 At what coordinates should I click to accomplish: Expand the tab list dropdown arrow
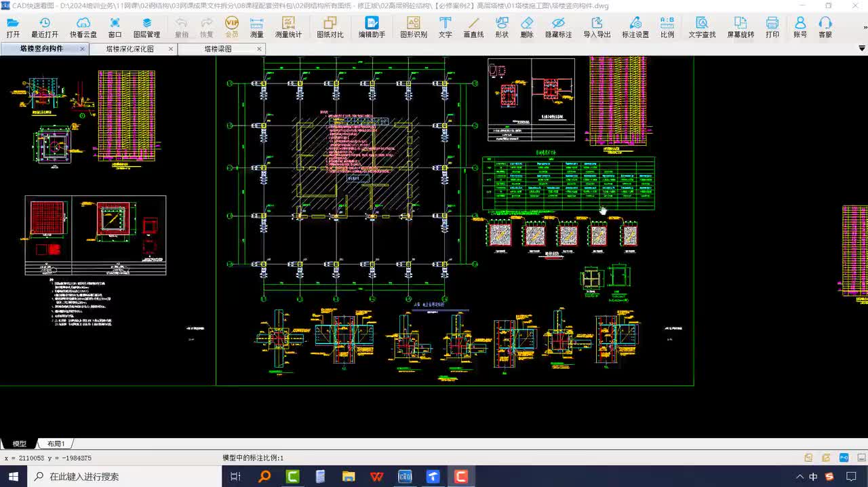pyautogui.click(x=862, y=49)
